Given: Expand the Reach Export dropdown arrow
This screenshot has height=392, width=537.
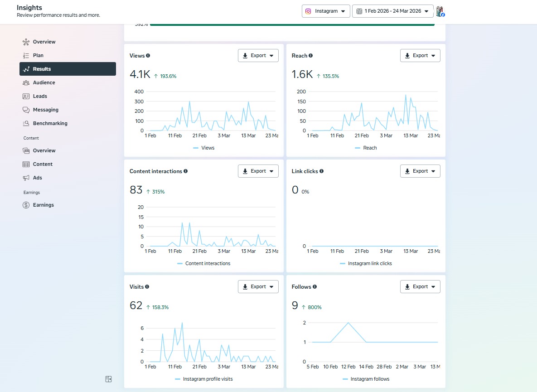Looking at the screenshot, I should 433,56.
